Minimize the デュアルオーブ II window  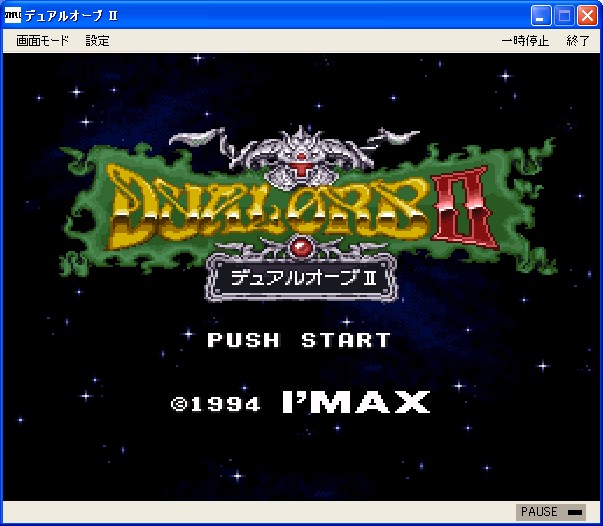[x=541, y=16]
